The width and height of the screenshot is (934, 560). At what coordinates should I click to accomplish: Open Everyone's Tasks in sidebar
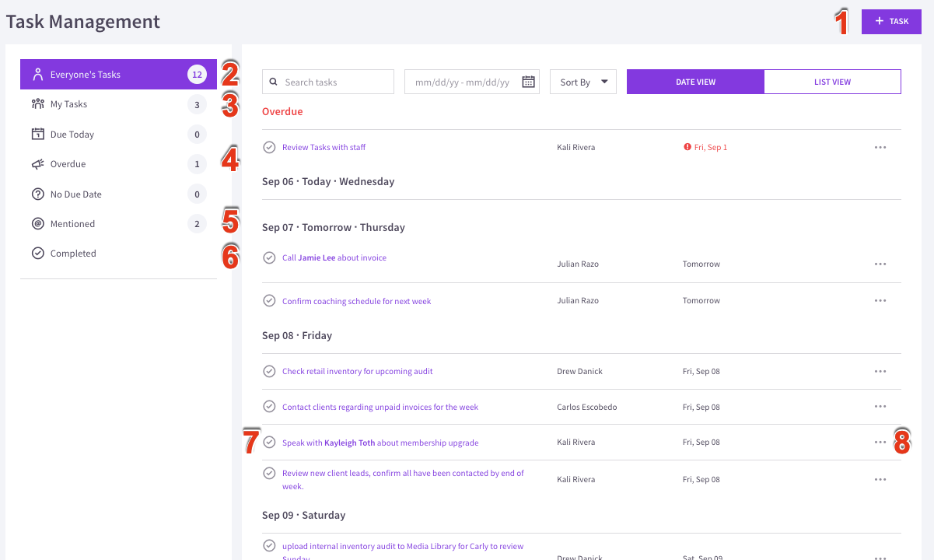[x=118, y=75]
